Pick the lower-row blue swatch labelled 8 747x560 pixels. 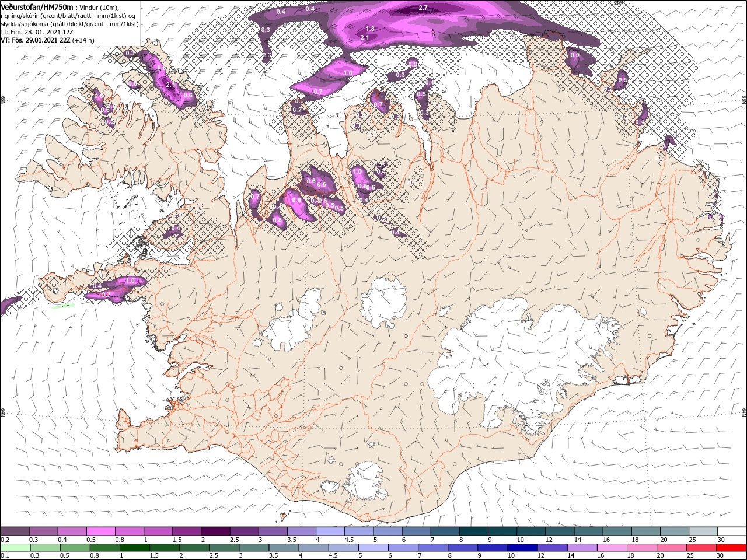[x=463, y=548]
